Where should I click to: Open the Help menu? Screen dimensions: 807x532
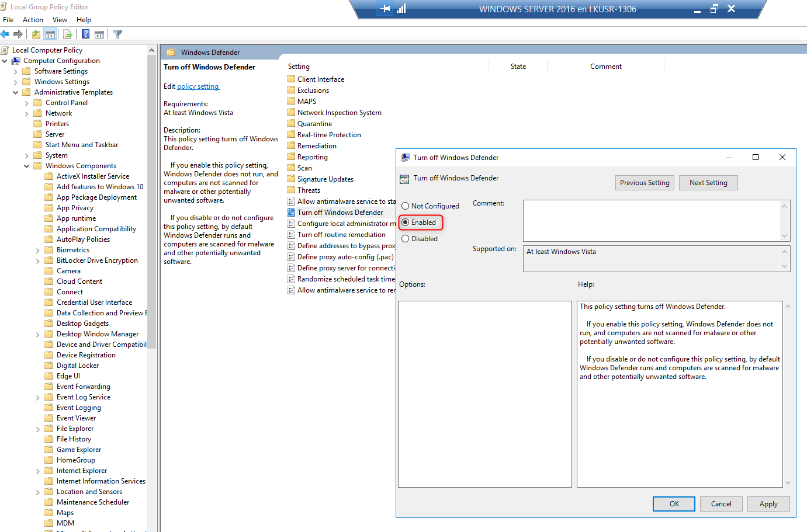coord(84,20)
